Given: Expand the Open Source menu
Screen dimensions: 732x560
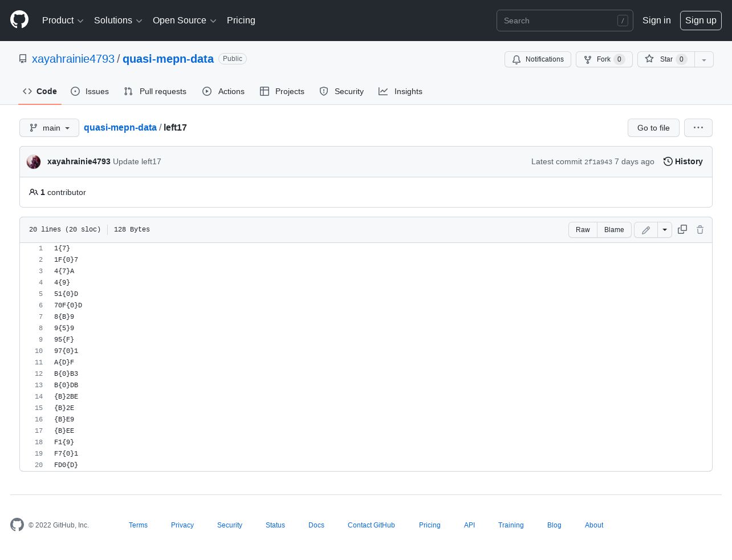Looking at the screenshot, I should pyautogui.click(x=185, y=21).
